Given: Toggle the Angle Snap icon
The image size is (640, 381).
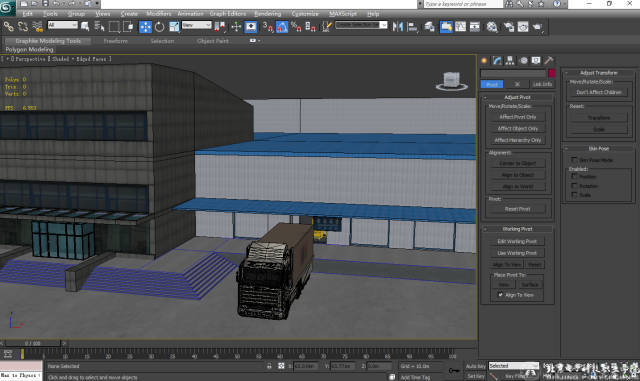Looking at the screenshot, I should coord(282,27).
